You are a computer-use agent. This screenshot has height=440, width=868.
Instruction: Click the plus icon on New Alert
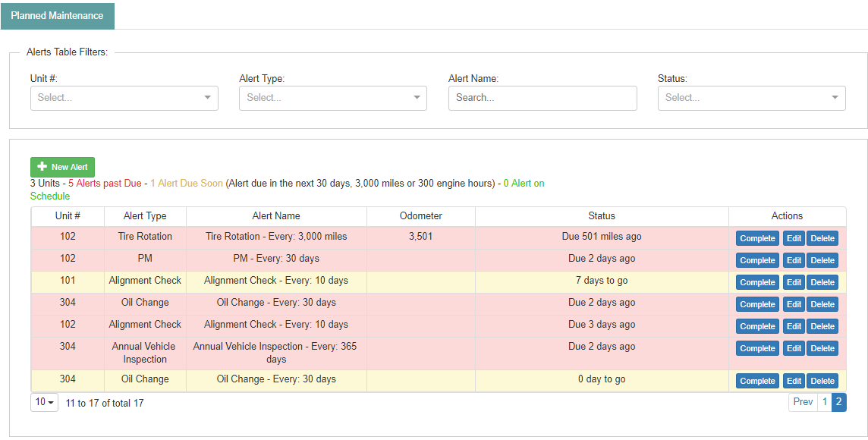click(42, 167)
